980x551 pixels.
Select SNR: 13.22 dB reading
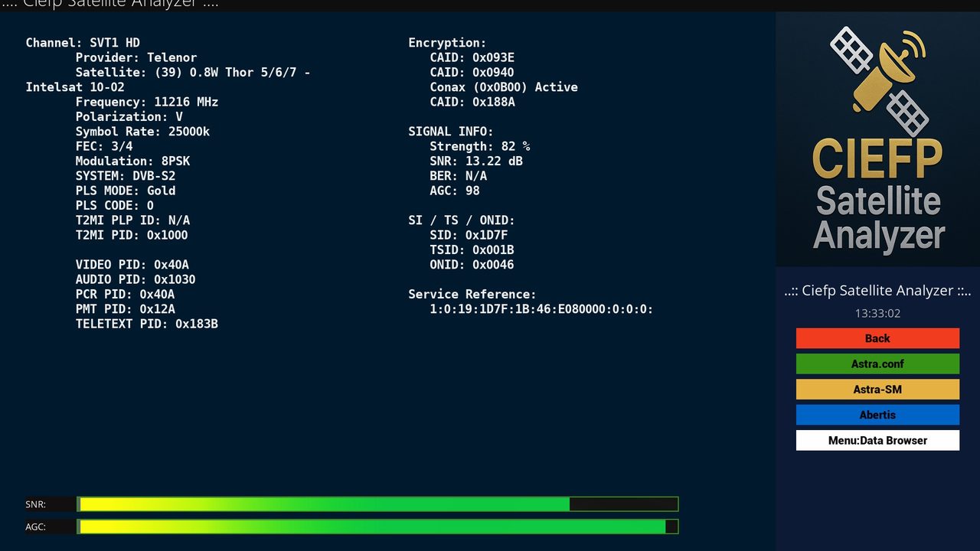(476, 161)
